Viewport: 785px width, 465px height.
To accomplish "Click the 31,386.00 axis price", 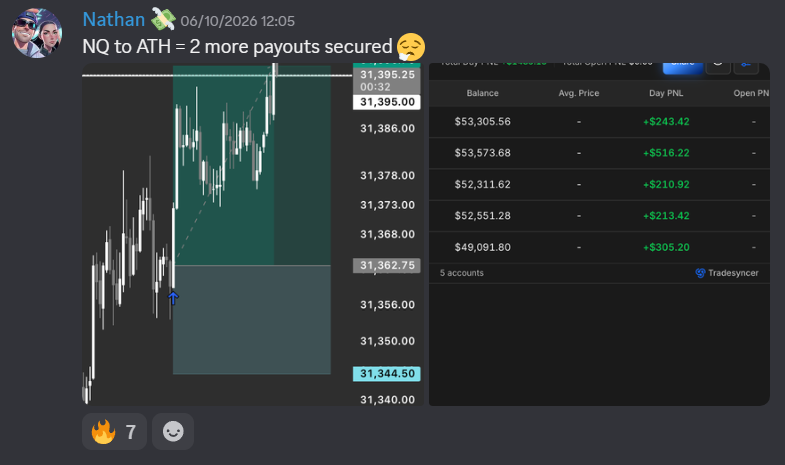I will [387, 129].
